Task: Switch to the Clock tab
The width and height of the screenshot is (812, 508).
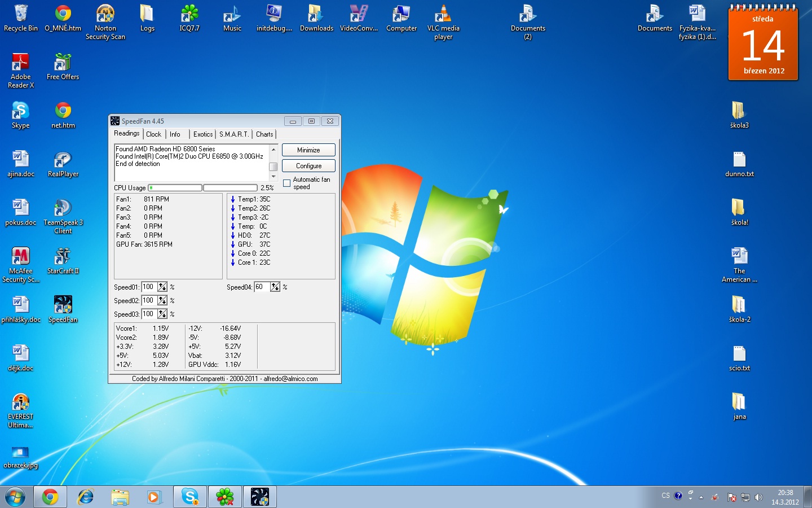Action: (153, 134)
